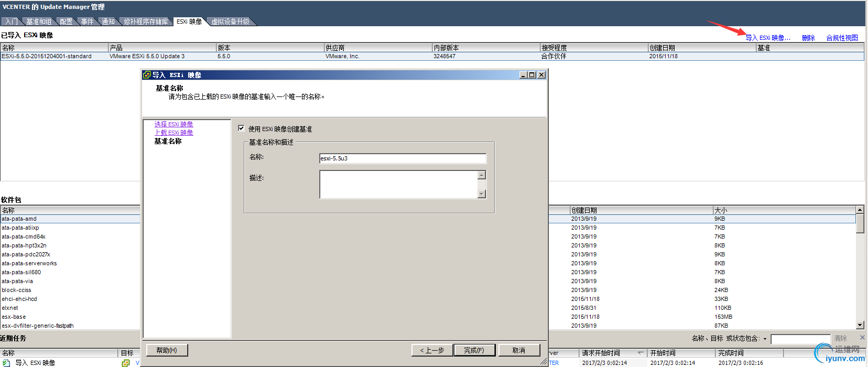Focus the baseline 名称 input field
868x367 pixels.
pyautogui.click(x=403, y=158)
